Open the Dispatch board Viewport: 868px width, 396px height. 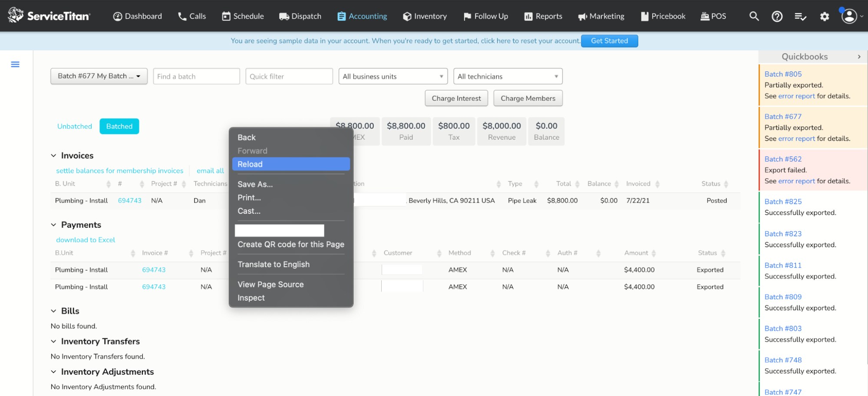coord(300,16)
